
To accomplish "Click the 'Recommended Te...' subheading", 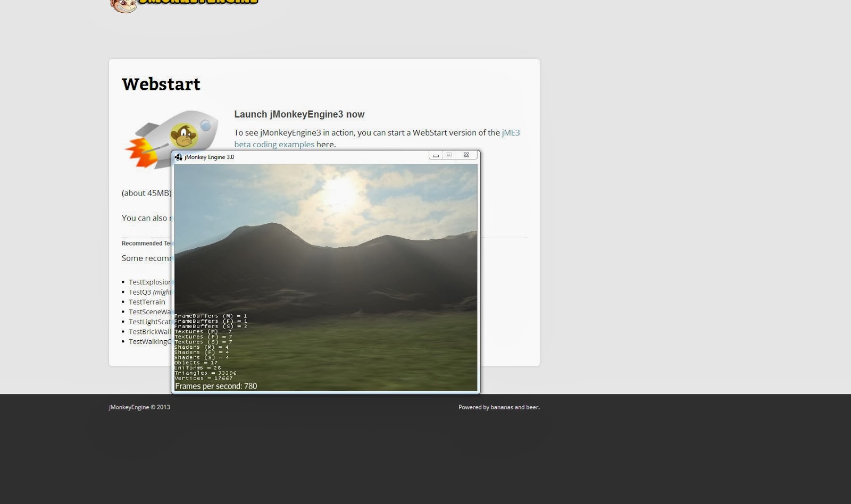I will click(147, 243).
